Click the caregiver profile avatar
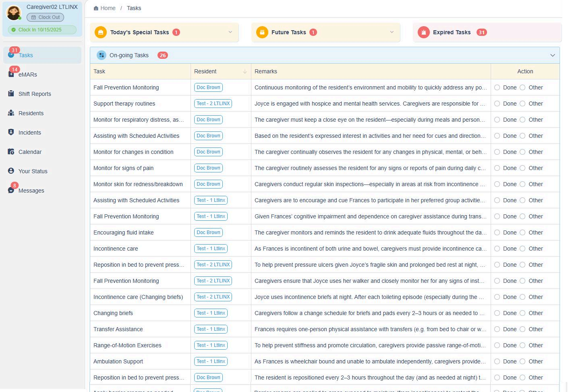570x392 pixels. point(14,13)
